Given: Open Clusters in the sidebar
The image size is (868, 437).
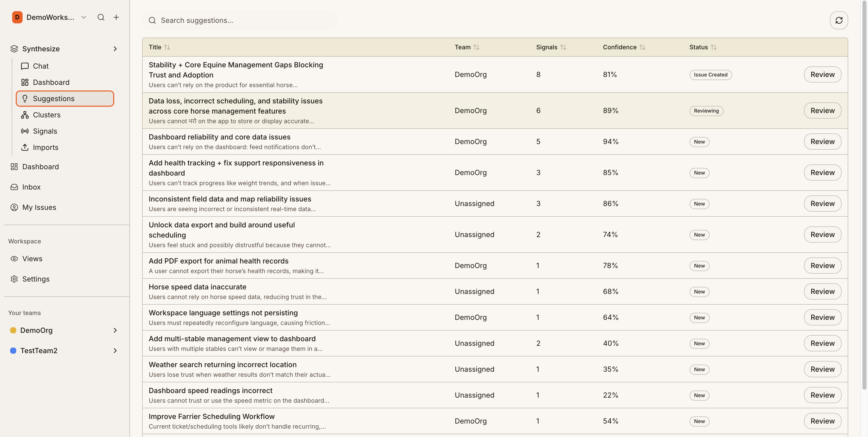Looking at the screenshot, I should (46, 115).
